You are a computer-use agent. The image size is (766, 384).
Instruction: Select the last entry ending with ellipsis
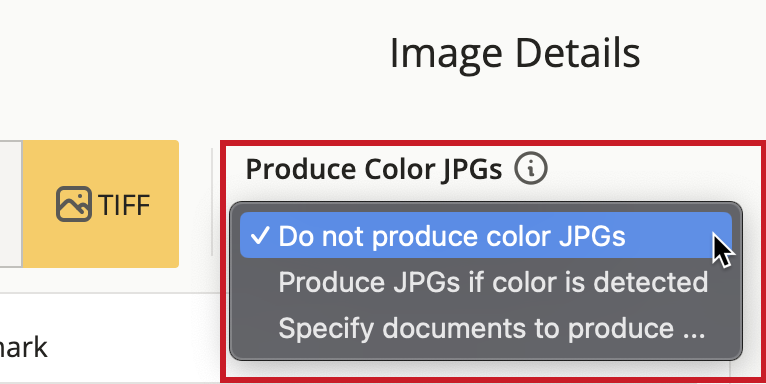(x=486, y=328)
